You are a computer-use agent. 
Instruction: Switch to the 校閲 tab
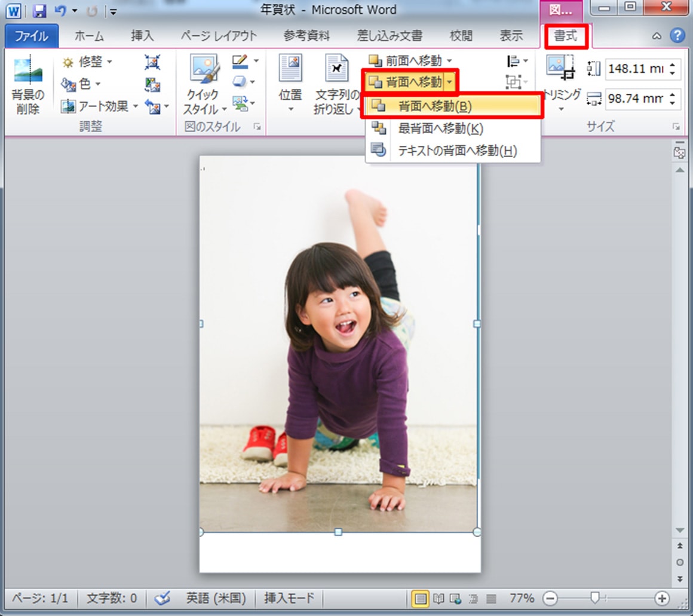click(461, 36)
